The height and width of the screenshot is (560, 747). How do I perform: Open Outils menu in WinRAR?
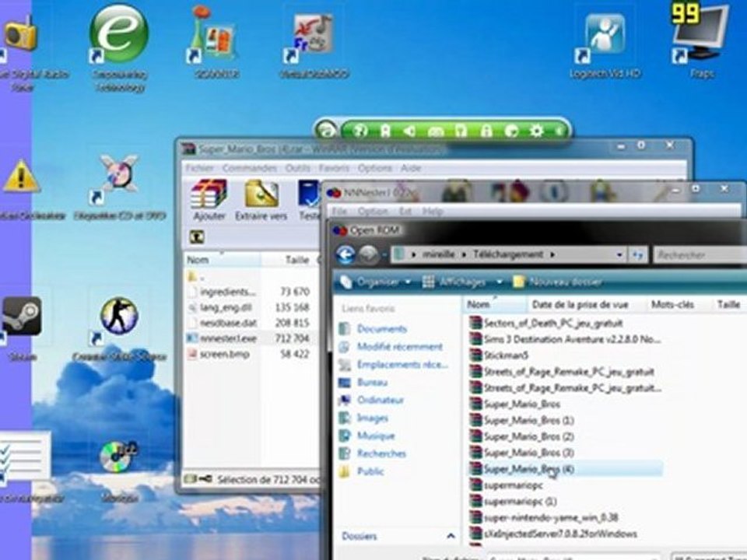click(x=298, y=168)
